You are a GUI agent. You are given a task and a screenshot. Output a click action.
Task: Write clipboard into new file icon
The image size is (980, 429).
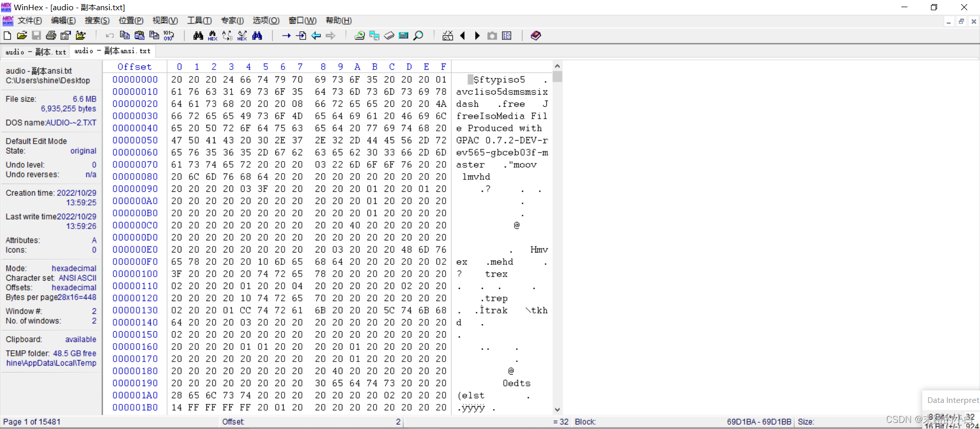coord(154,35)
